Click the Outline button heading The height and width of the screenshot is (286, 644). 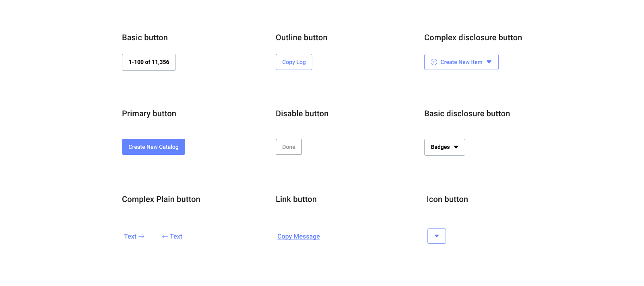point(301,37)
